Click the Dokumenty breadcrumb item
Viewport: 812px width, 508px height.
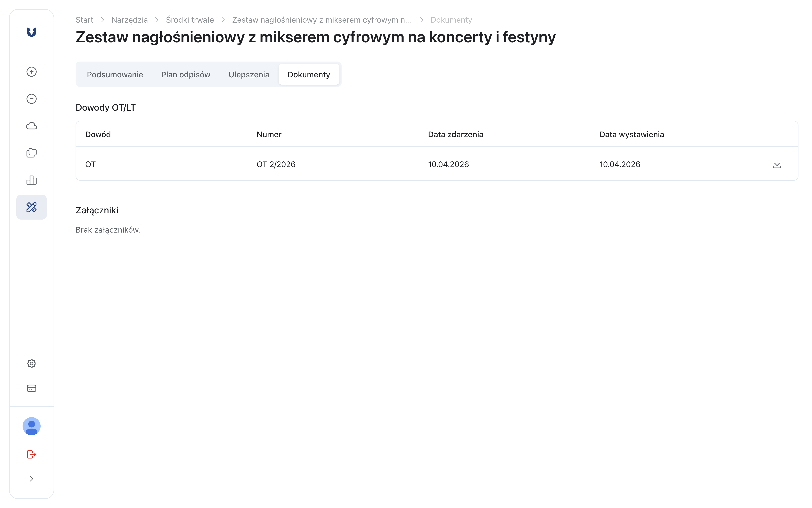451,20
